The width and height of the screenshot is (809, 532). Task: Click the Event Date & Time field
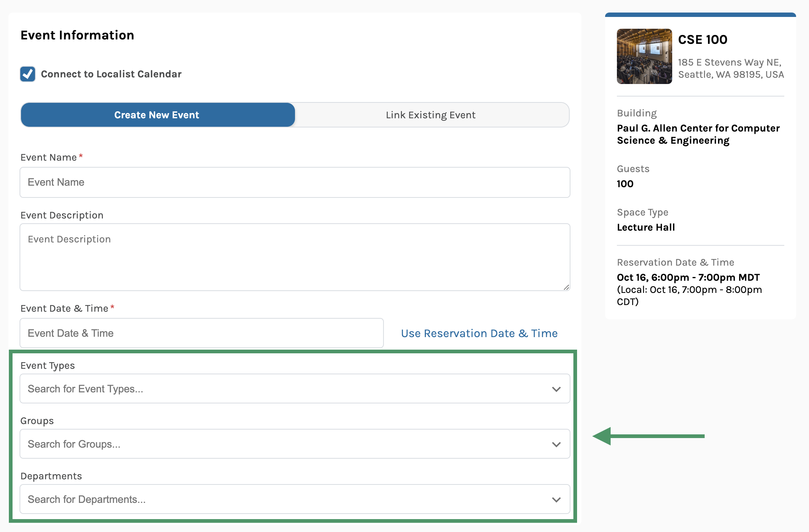pos(201,333)
